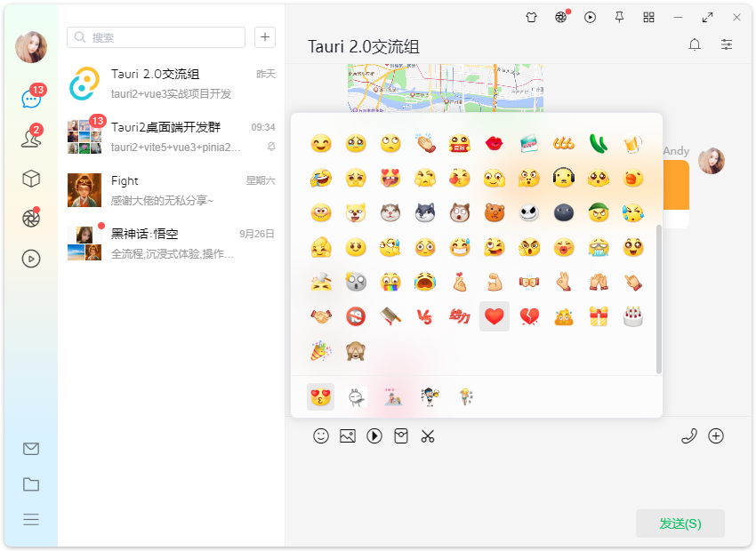The image size is (756, 551).
Task: Open the plus attachment menu
Action: (x=718, y=435)
